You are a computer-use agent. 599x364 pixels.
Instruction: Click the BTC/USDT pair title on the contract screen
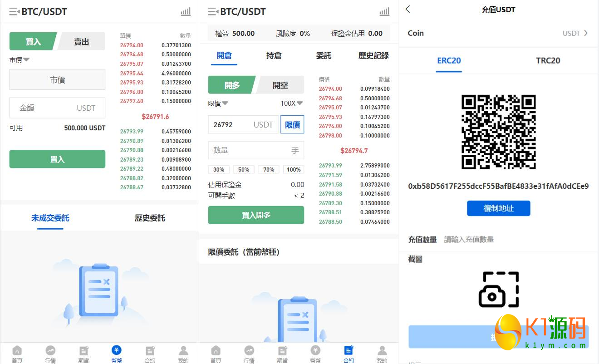pyautogui.click(x=243, y=12)
